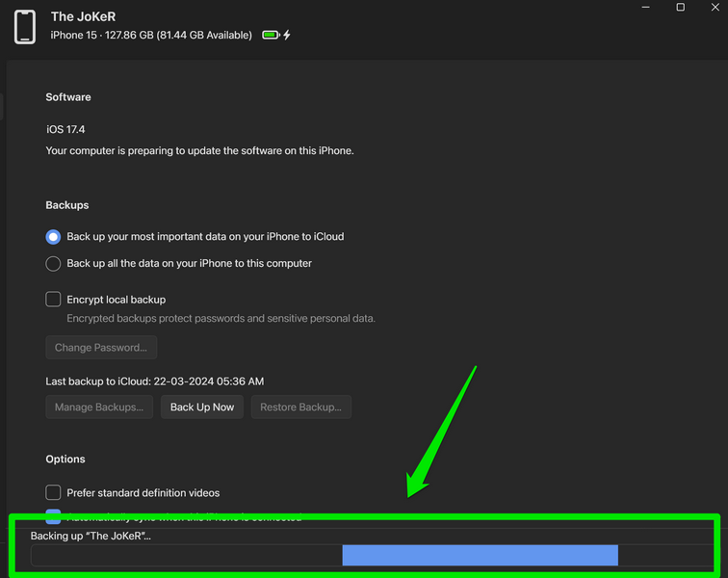Image resolution: width=728 pixels, height=578 pixels.
Task: Click the iPhone device icon
Action: [x=25, y=27]
